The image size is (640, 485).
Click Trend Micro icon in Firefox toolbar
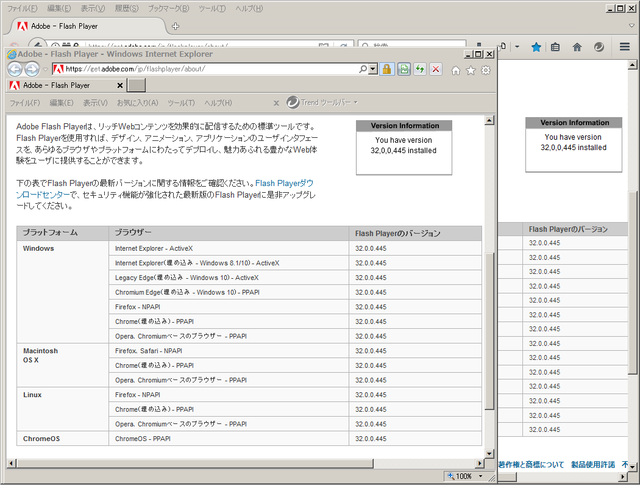point(599,47)
